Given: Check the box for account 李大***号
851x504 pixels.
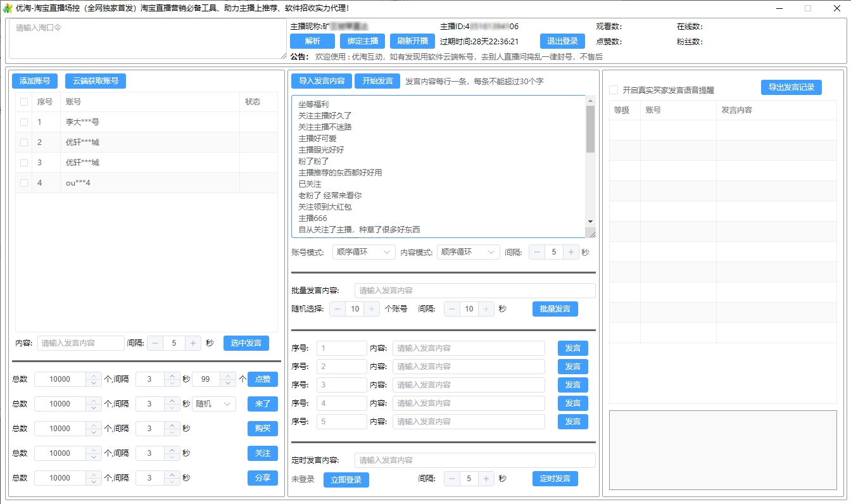Looking at the screenshot, I should (x=24, y=122).
